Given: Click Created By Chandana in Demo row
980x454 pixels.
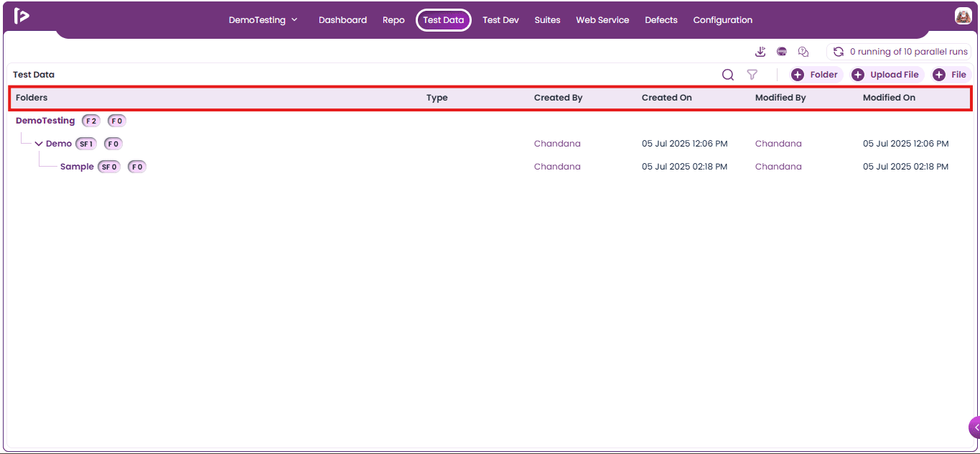Looking at the screenshot, I should click(x=557, y=144).
